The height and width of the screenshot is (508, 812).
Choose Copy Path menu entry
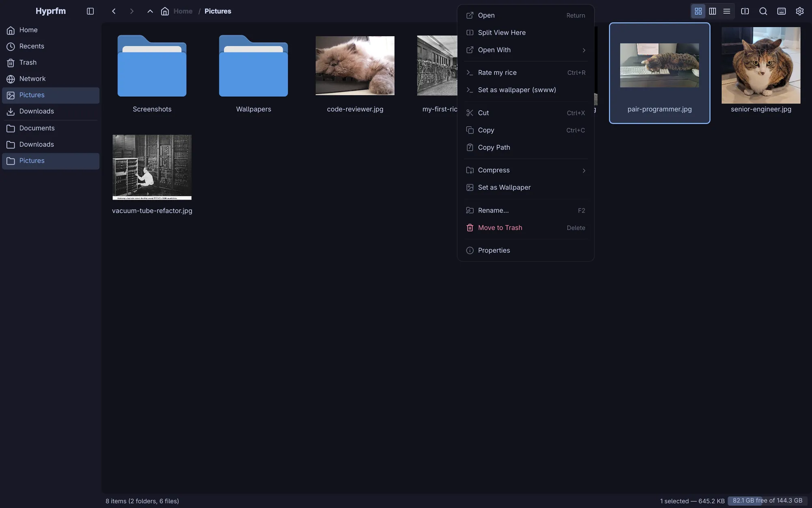525,148
